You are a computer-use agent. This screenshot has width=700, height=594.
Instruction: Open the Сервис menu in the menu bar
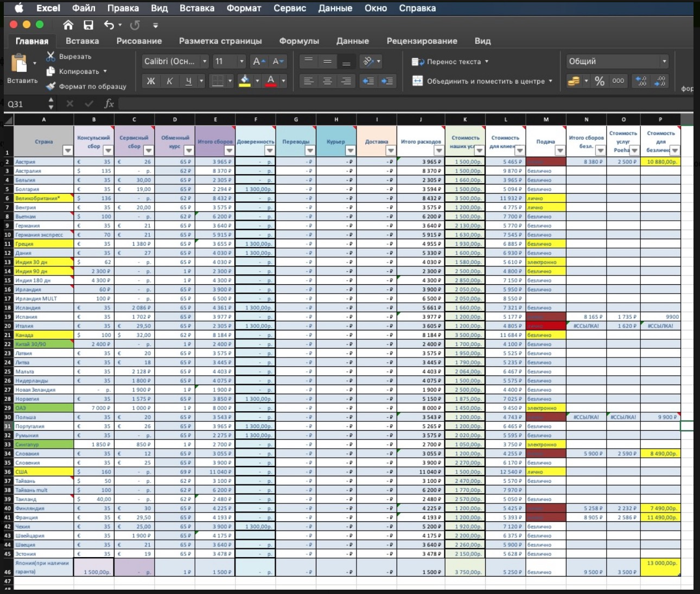290,8
